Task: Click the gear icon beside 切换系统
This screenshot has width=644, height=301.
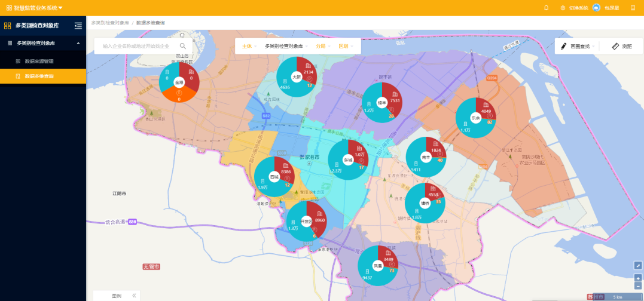Action: click(563, 8)
